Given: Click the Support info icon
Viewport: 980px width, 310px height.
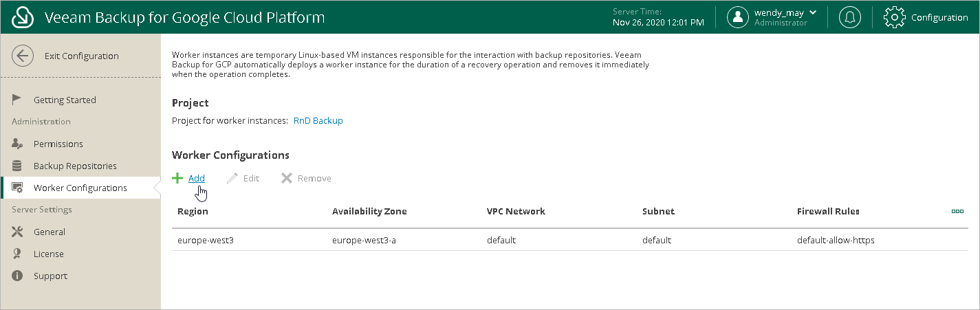Looking at the screenshot, I should 18,276.
